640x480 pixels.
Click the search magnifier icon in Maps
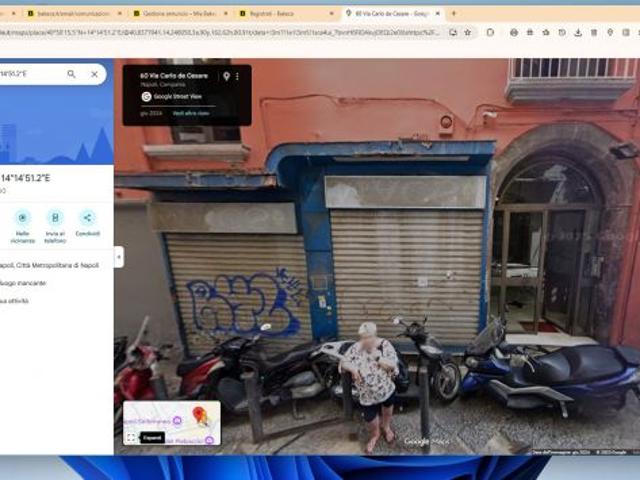point(71,74)
